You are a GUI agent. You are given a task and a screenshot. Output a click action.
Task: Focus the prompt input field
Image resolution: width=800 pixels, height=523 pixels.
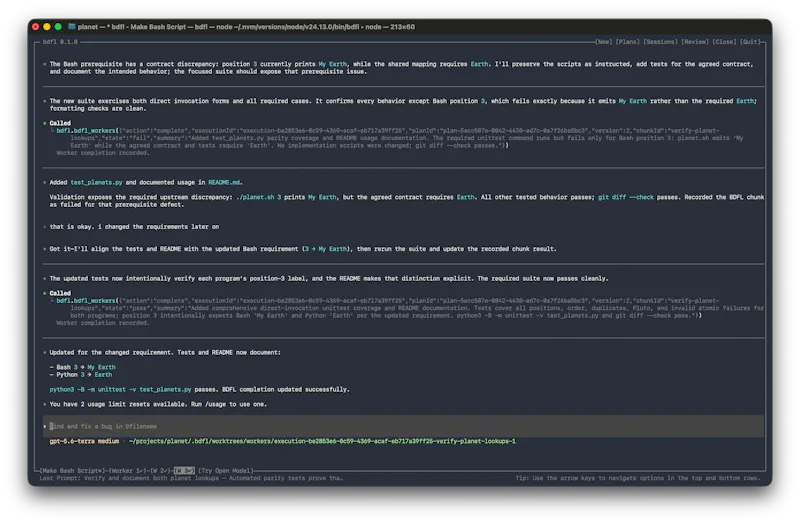pyautogui.click(x=404, y=426)
